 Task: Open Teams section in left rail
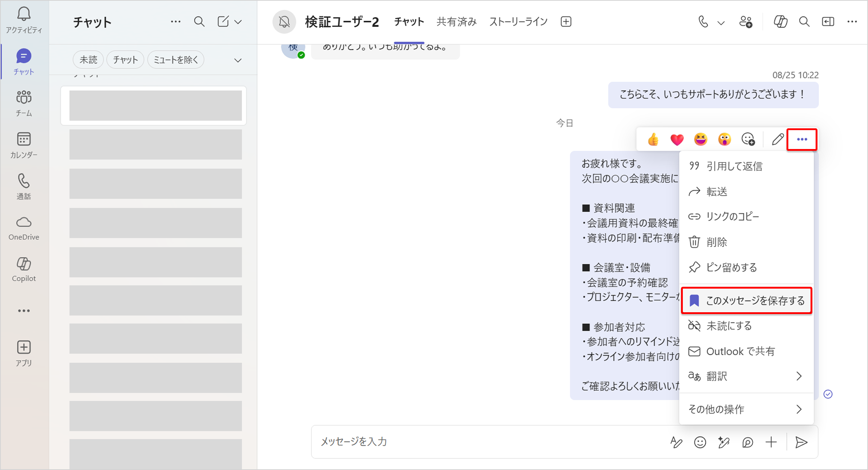[x=24, y=103]
